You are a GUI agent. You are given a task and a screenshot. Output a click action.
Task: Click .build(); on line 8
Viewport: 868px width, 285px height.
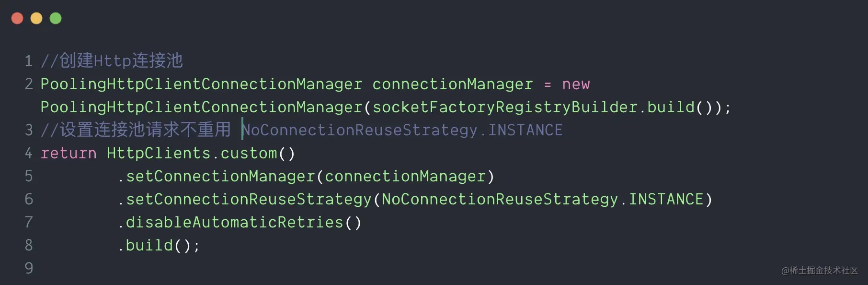click(158, 245)
